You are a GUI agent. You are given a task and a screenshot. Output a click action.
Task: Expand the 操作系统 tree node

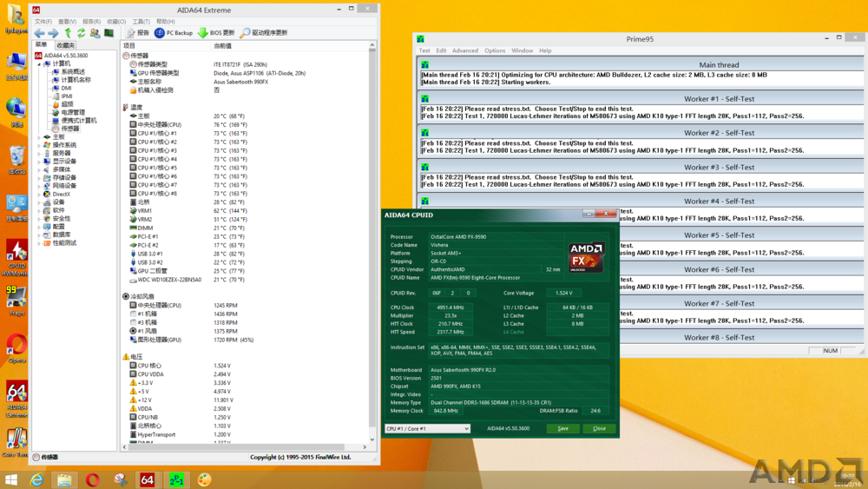pyautogui.click(x=39, y=145)
